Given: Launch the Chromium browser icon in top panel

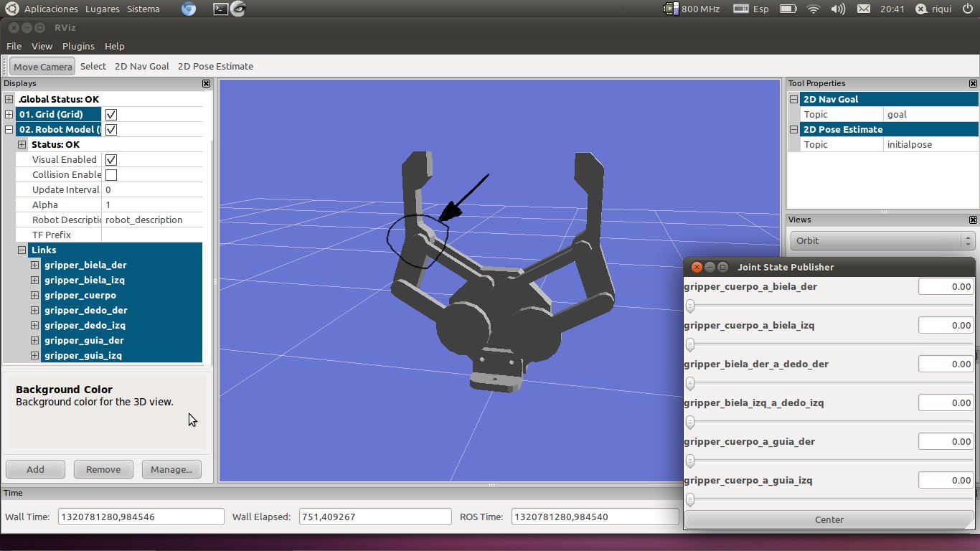Looking at the screenshot, I should [x=188, y=9].
